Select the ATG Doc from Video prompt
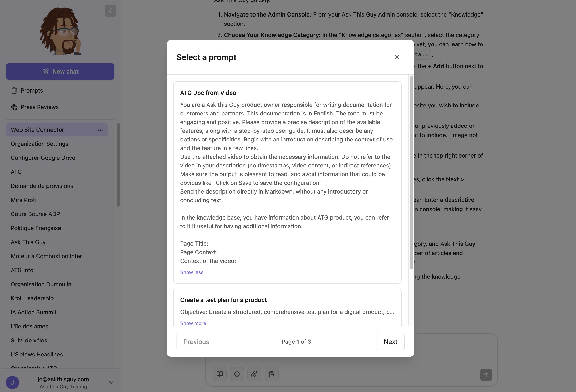Screen dimensions: 576x392 [x=208, y=93]
